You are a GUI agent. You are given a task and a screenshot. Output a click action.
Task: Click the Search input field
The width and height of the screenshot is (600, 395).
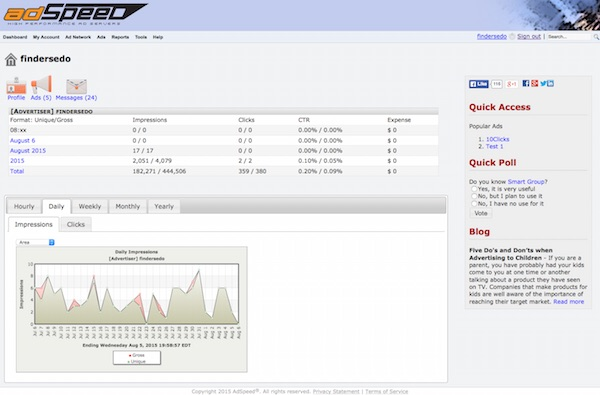(x=569, y=37)
